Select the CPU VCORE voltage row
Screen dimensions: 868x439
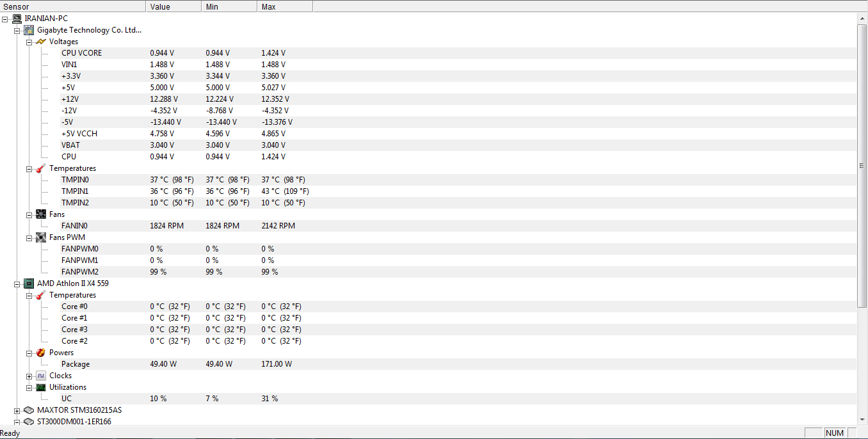click(x=458, y=53)
